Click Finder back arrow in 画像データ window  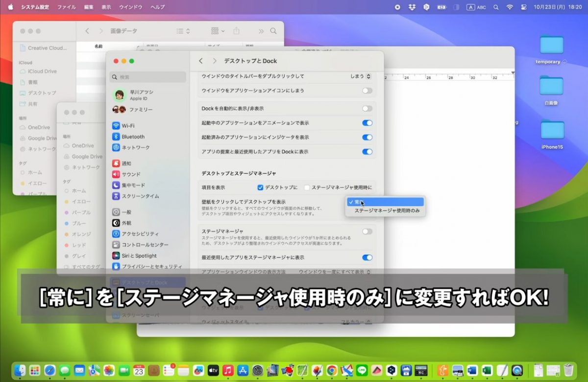point(87,31)
